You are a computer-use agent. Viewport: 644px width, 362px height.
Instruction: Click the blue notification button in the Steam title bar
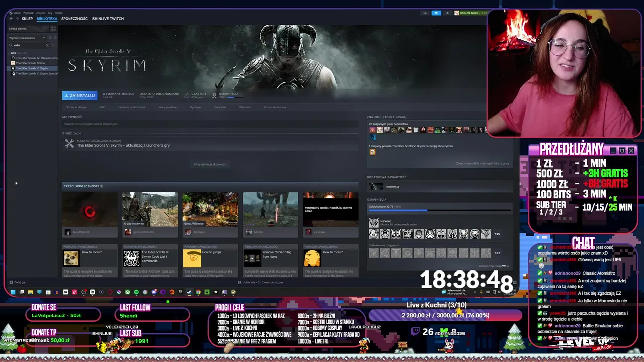[x=436, y=13]
